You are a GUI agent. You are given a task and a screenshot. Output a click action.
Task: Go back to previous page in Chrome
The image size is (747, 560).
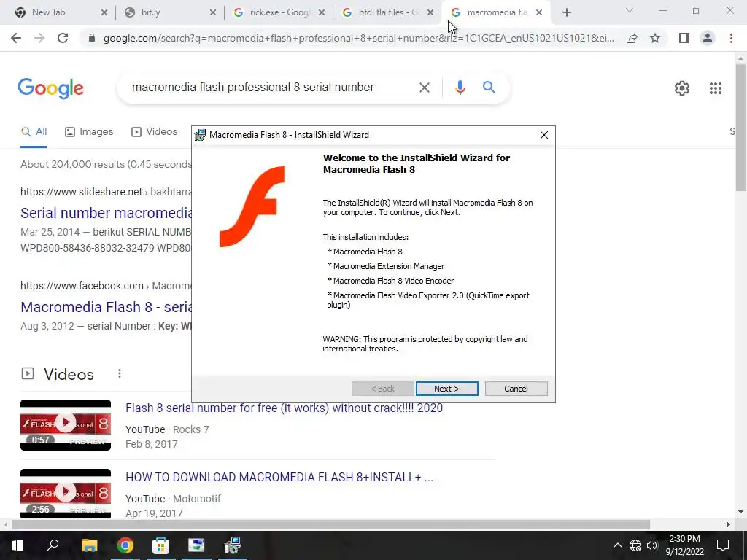click(x=16, y=38)
